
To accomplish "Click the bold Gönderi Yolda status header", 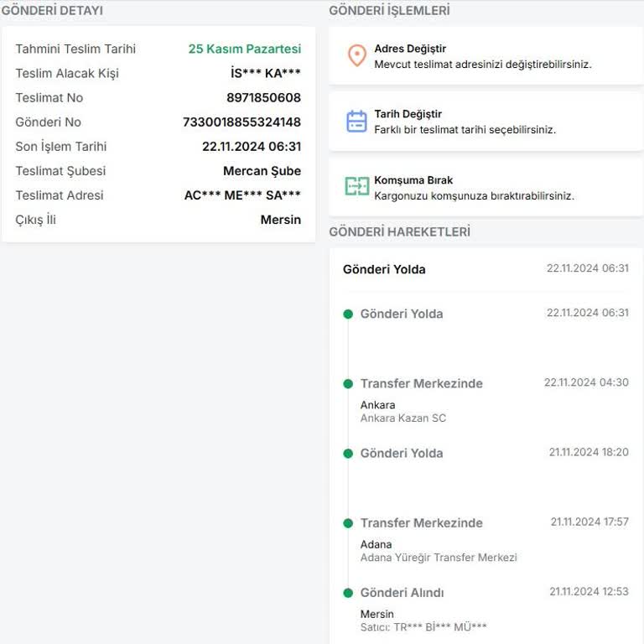I will tap(384, 269).
